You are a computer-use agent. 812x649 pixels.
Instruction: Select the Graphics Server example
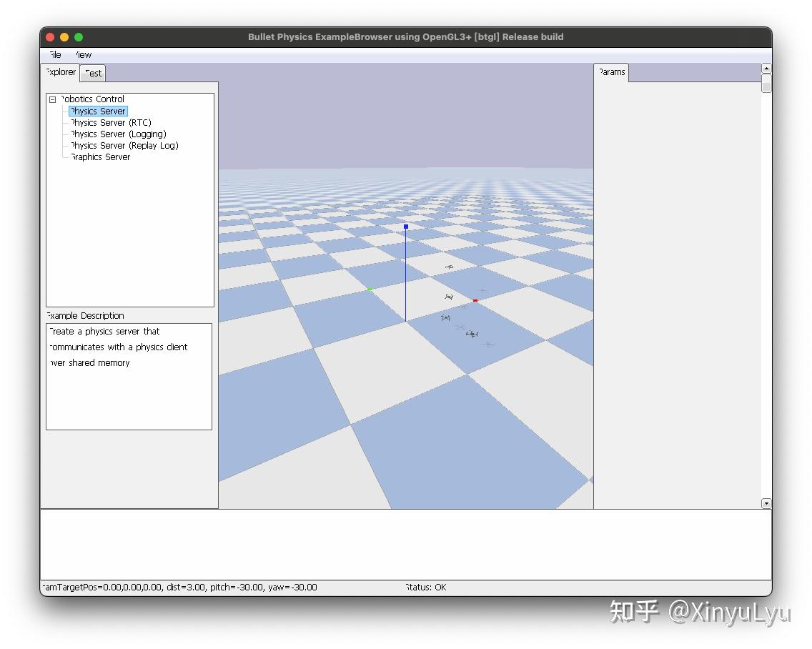pyautogui.click(x=99, y=157)
